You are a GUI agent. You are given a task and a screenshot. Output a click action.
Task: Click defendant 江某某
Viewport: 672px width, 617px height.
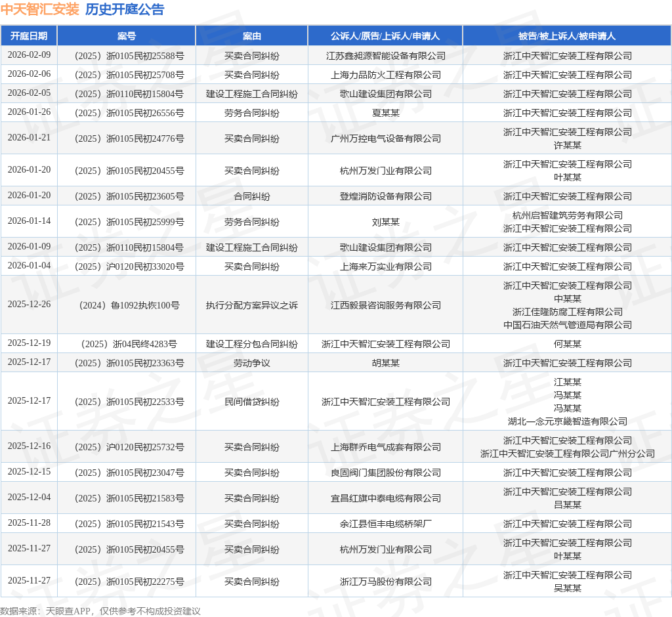[x=568, y=382]
